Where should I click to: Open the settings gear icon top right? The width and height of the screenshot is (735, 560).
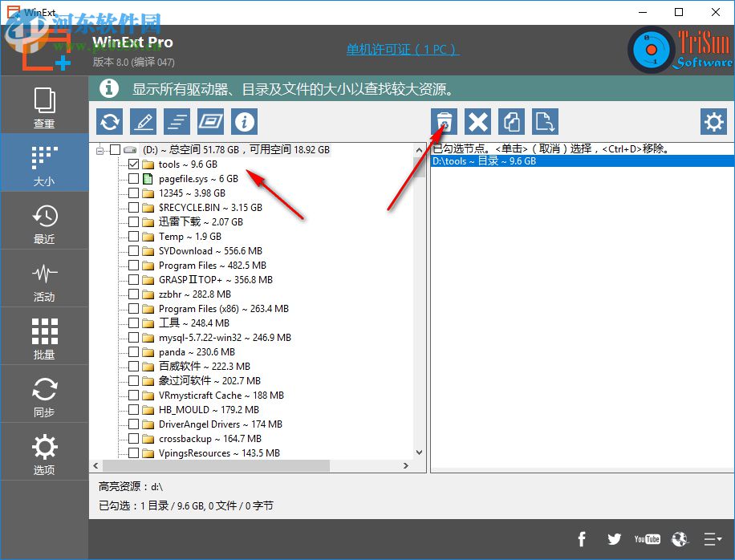click(x=713, y=121)
